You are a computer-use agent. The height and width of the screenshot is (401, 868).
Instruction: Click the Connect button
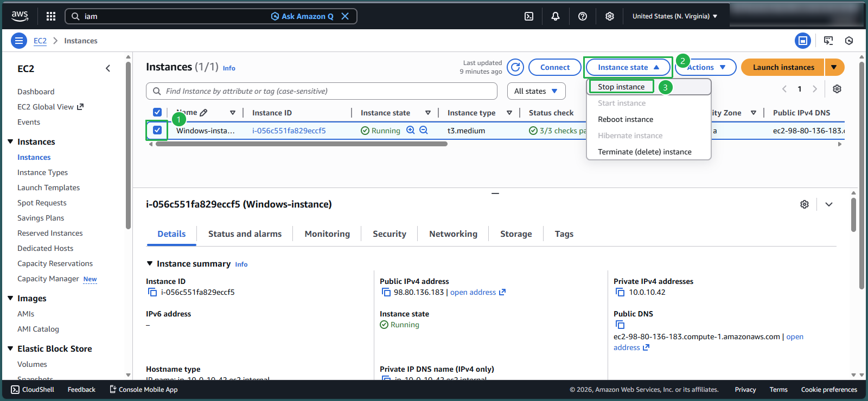pos(555,67)
